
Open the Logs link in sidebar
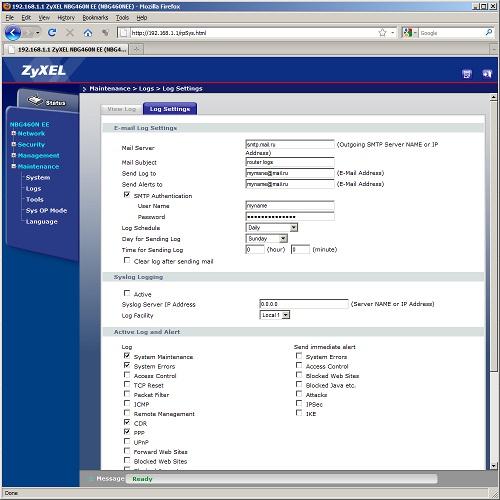(33, 189)
